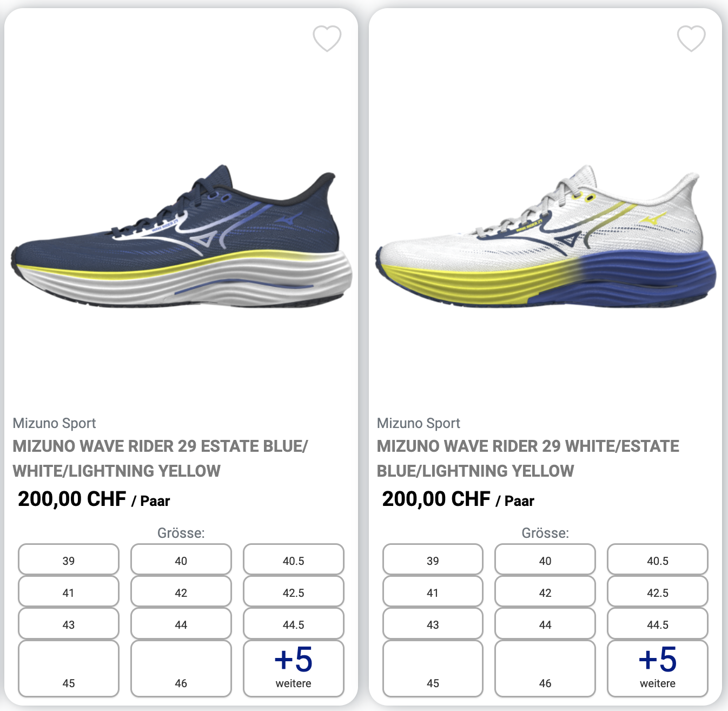Click Mizuno Sport brand above White shoe title
The image size is (728, 711).
[x=418, y=423]
